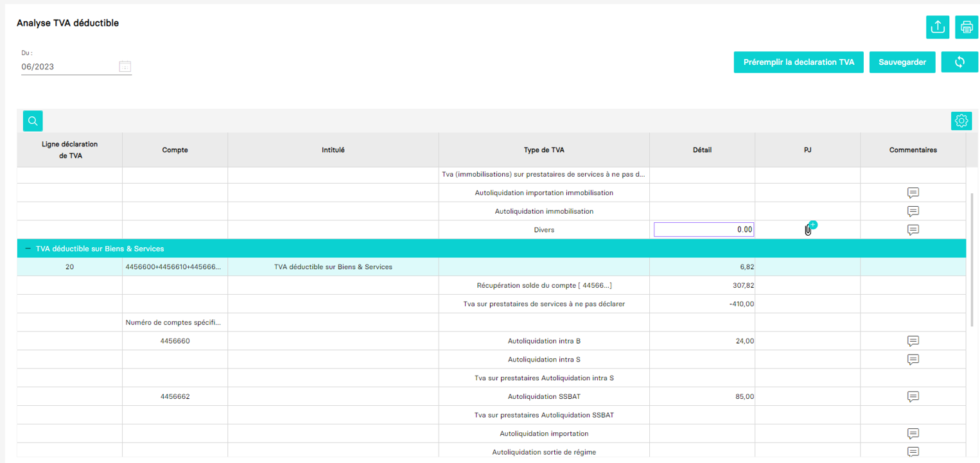Open comment icon on Divers row
The width and height of the screenshot is (980, 463).
(913, 230)
